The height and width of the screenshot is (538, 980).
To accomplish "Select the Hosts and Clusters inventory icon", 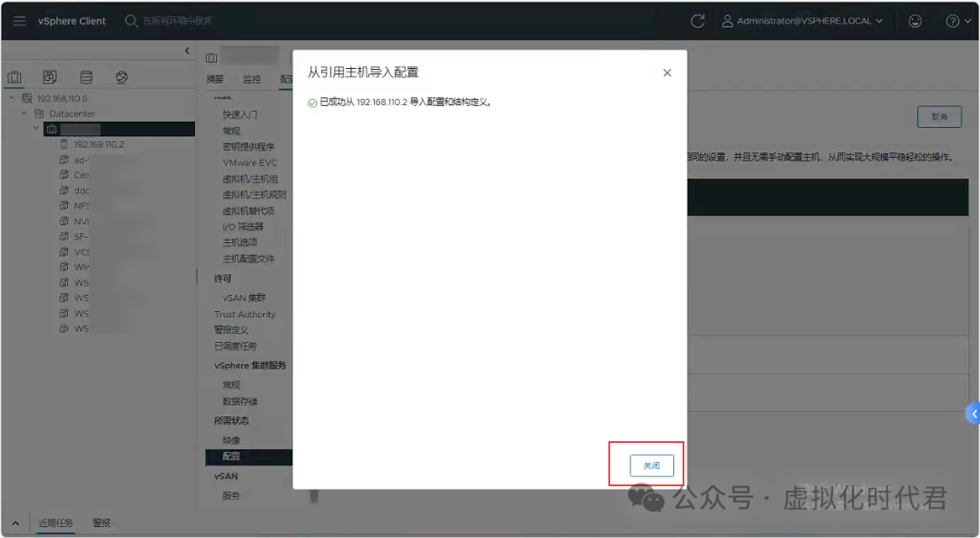I will point(13,76).
